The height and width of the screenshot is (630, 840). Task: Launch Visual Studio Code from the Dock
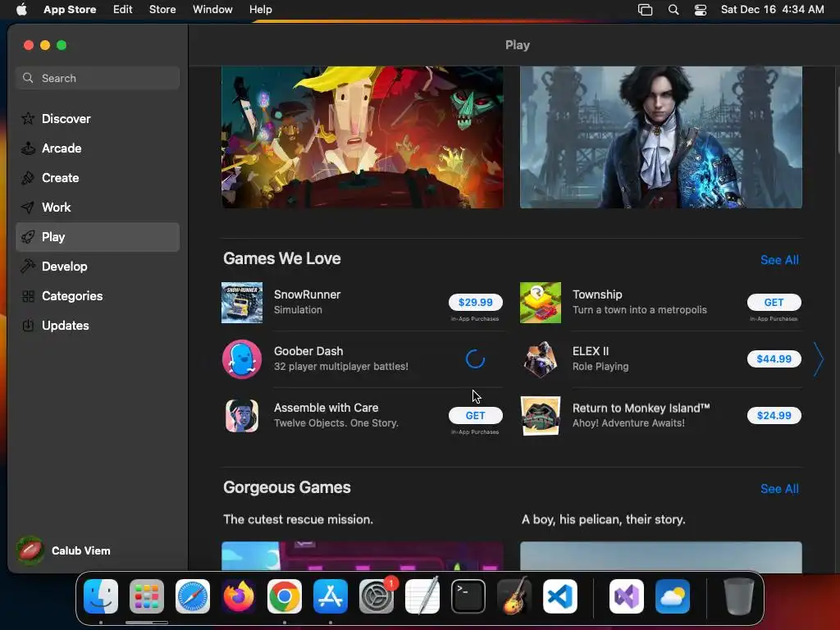pos(559,596)
